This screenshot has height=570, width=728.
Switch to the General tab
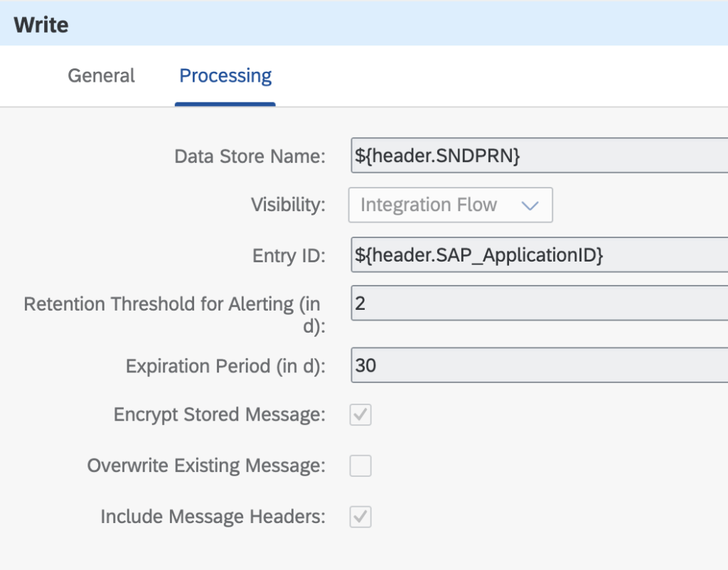pos(101,75)
